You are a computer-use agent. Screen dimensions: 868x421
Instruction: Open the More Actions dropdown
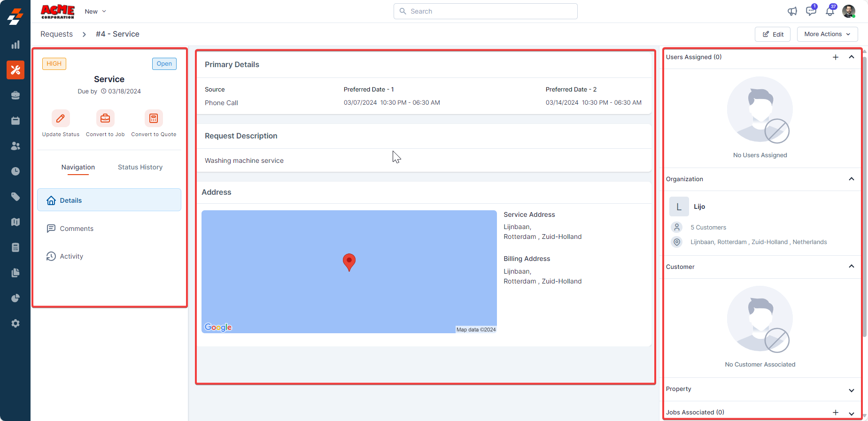pyautogui.click(x=827, y=34)
